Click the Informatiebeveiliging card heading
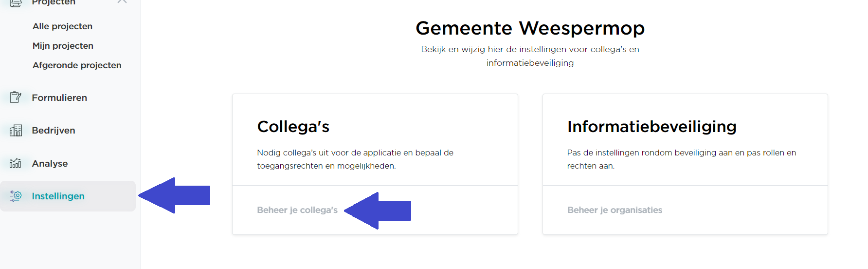The image size is (868, 269). (651, 126)
